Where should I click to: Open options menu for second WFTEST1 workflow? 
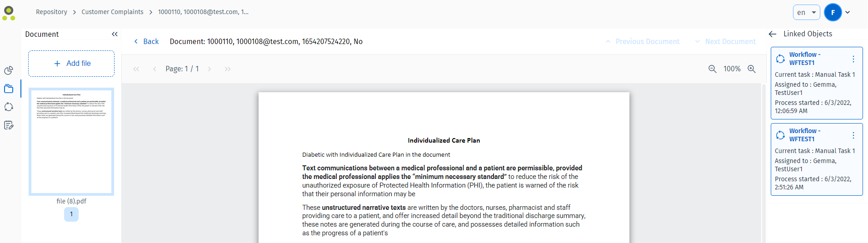(853, 135)
